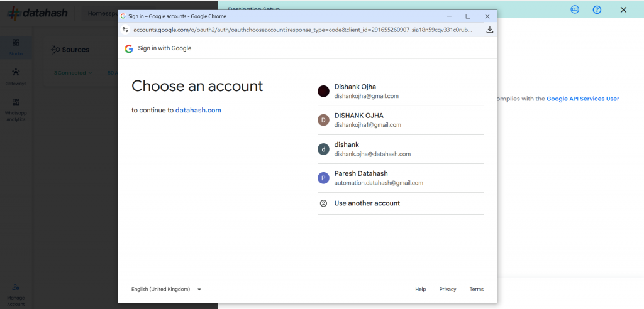The width and height of the screenshot is (644, 309).
Task: Expand the 3 Connected dropdown
Action: point(73,73)
